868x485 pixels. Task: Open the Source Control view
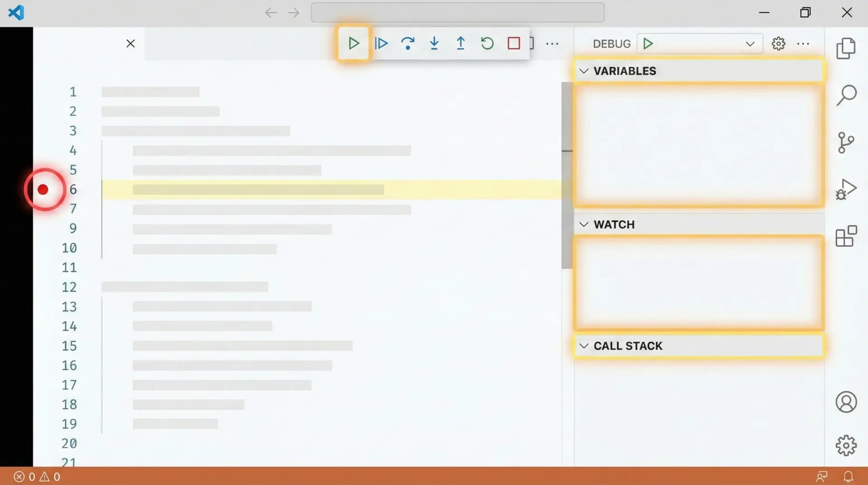(x=846, y=143)
